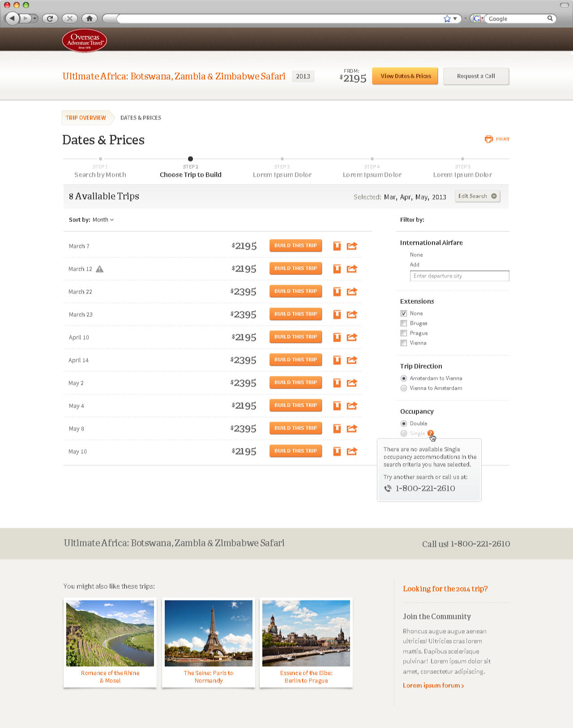Viewport: 573px width, 728px height.
Task: Click the orange question mark beside Single
Action: [x=430, y=433]
